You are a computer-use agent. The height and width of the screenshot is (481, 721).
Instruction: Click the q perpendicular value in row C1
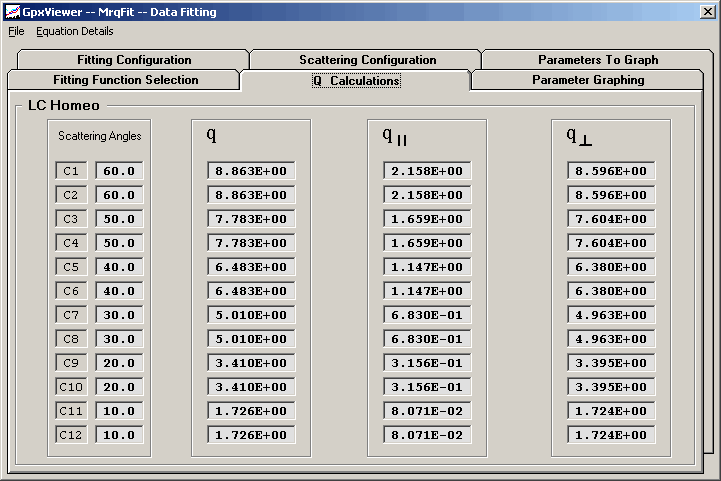pos(611,171)
